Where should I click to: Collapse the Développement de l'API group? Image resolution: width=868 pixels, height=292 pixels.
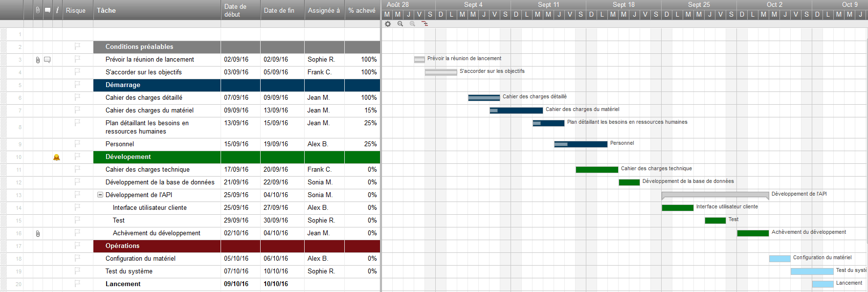coord(100,195)
